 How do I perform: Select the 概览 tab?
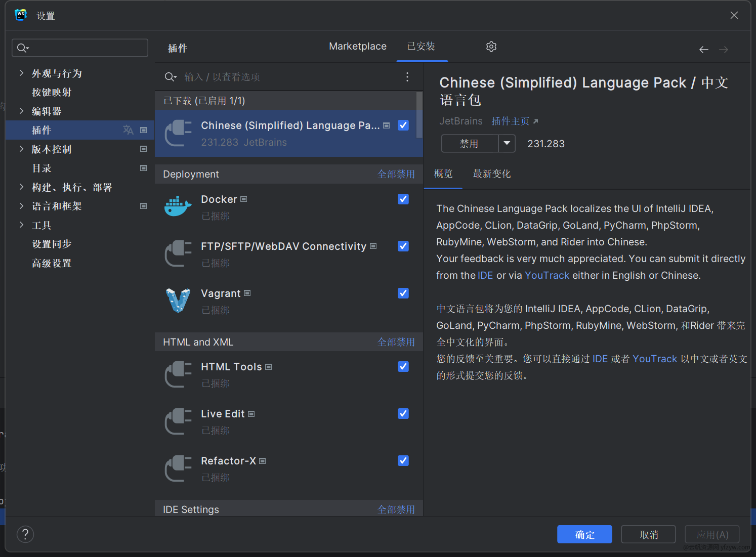click(x=443, y=174)
